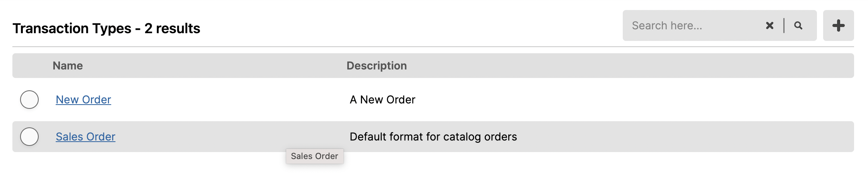Viewport: 868px width, 176px height.
Task: Add a new transaction type with plus button
Action: pyautogui.click(x=838, y=25)
